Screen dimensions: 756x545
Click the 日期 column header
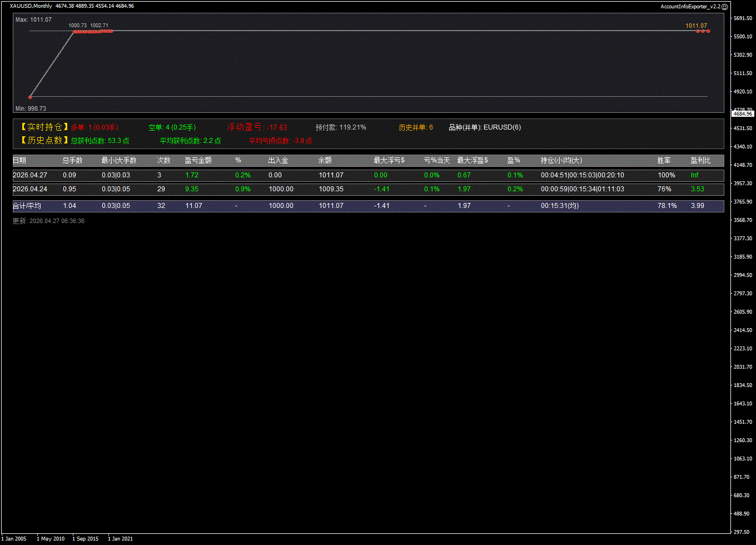click(x=19, y=161)
